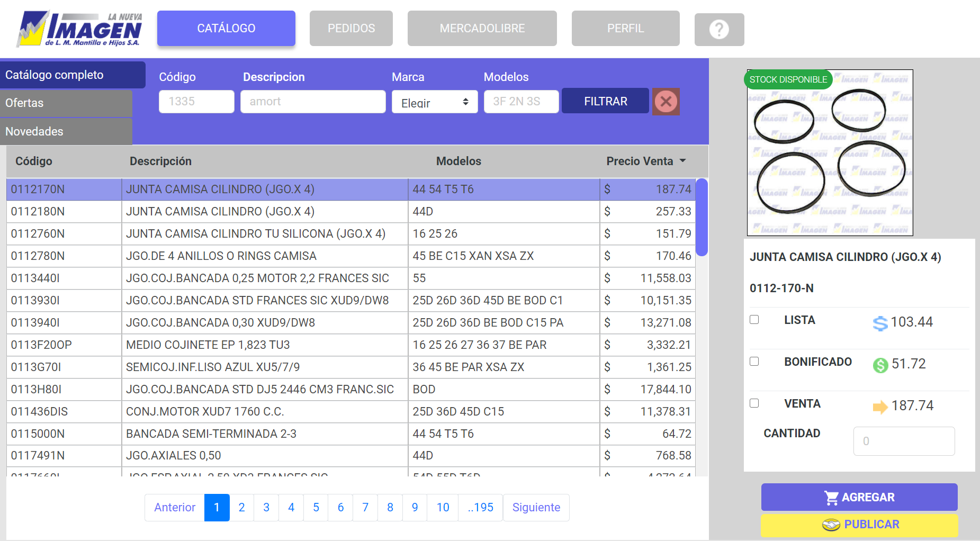Switch to the PEDIDOS tab
Screen dimensions: 980x541
(351, 29)
